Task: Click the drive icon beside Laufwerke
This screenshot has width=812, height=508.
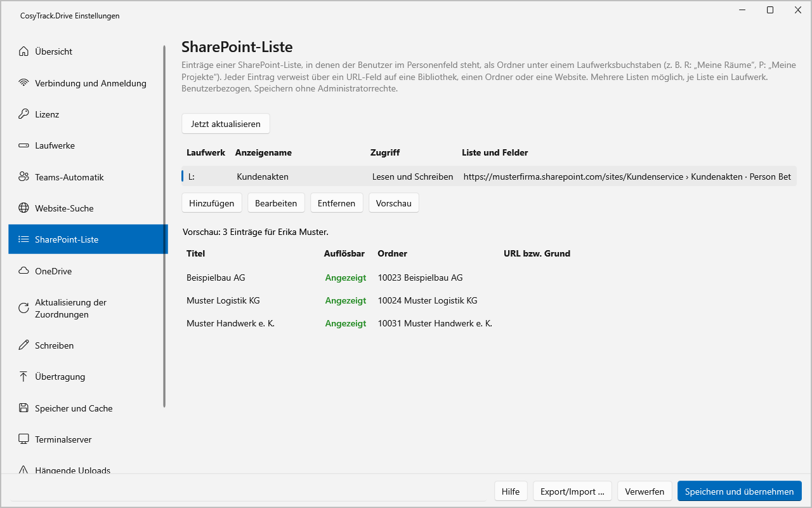Action: point(23,145)
